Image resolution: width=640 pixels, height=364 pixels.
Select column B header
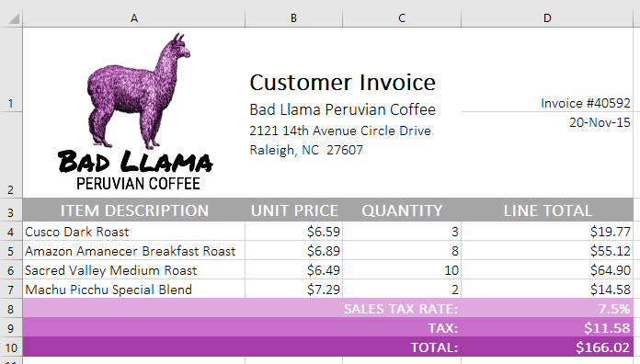[x=293, y=18]
